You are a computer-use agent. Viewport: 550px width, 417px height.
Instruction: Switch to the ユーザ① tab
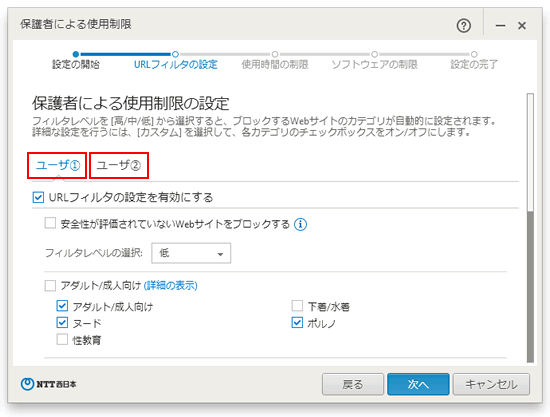click(x=57, y=165)
